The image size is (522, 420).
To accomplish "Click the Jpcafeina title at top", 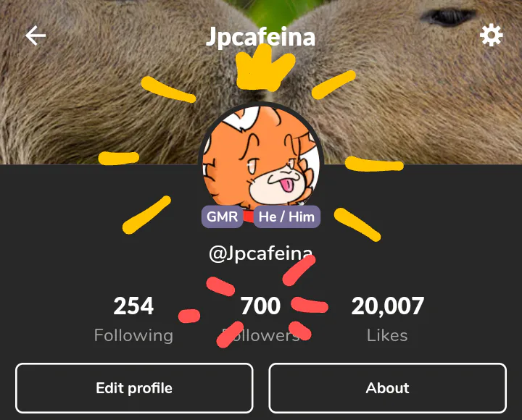I will click(261, 37).
